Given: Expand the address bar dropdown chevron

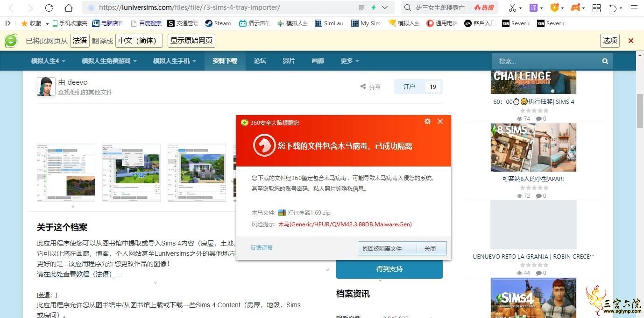Looking at the screenshot, I should (385, 7).
